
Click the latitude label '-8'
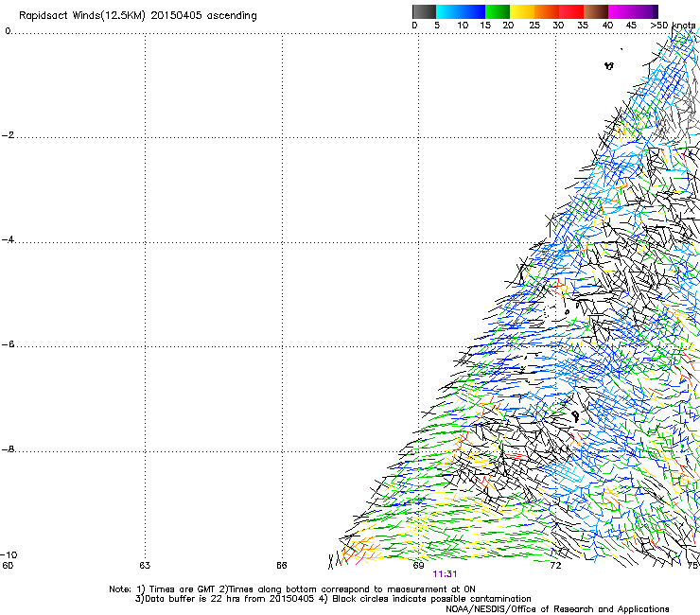pos(8,449)
